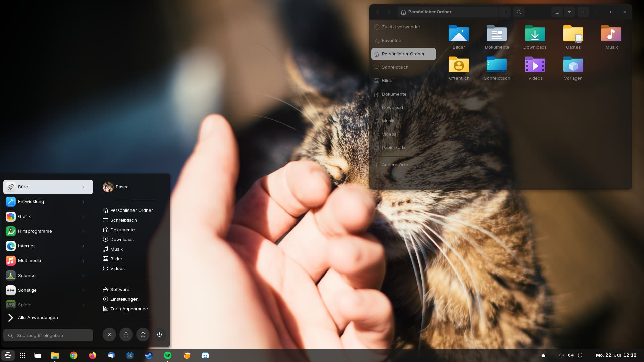This screenshot has width=644, height=362.
Task: Click the lock screen button
Action: 126,335
